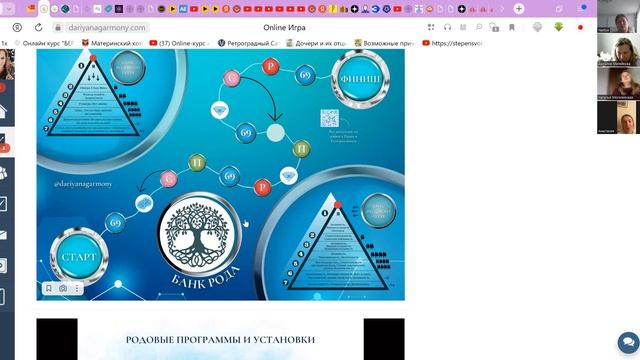Click the brain icon circle on the path
This screenshot has width=640, height=360.
click(x=144, y=203)
